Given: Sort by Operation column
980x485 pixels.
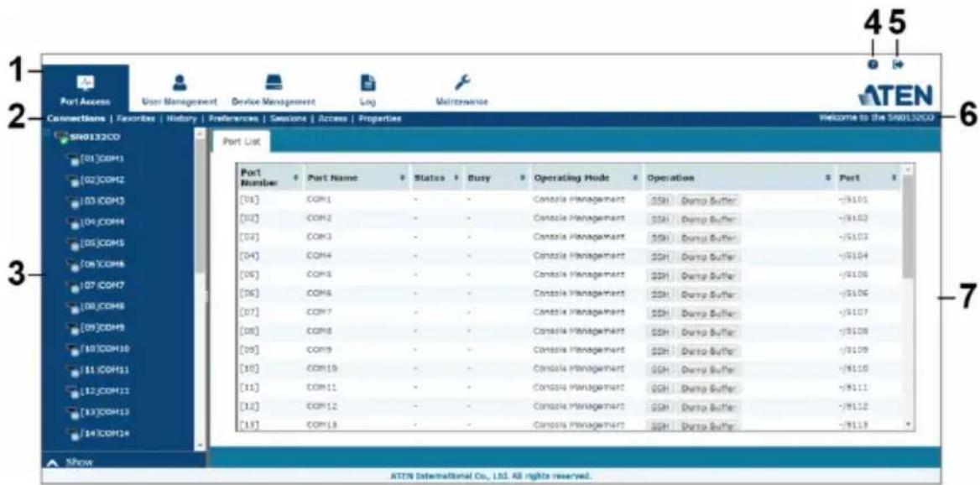Looking at the screenshot, I should pos(738,178).
